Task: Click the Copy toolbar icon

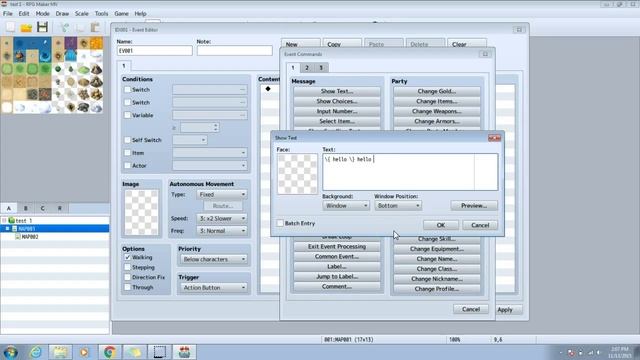Action: (80, 27)
